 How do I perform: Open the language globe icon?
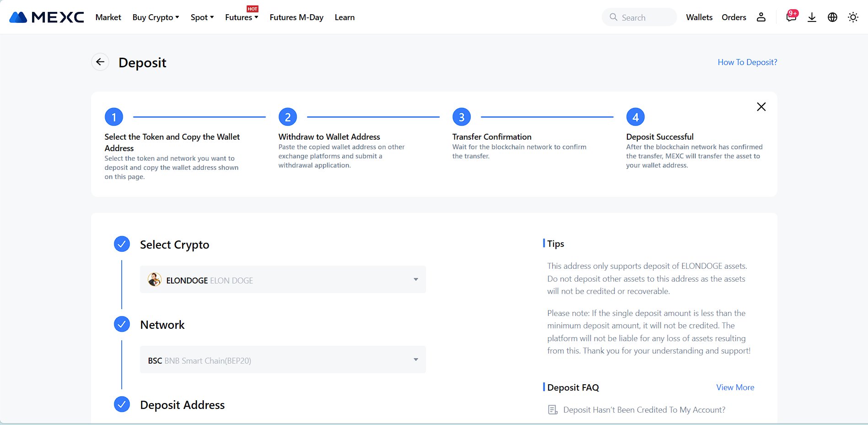[832, 17]
